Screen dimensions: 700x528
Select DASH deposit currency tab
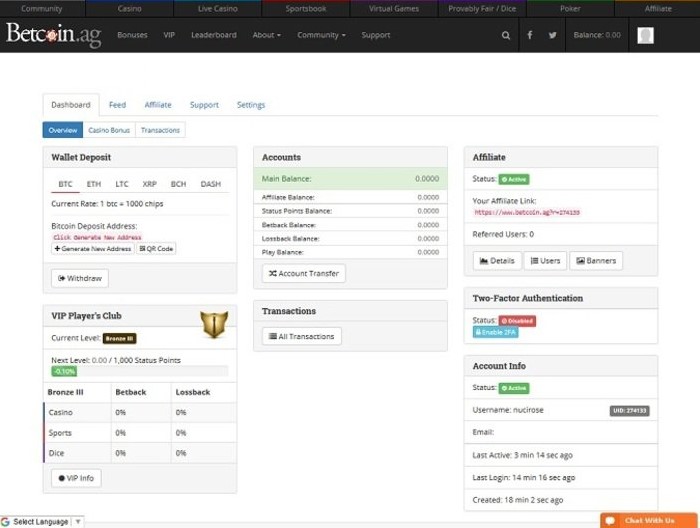[211, 184]
